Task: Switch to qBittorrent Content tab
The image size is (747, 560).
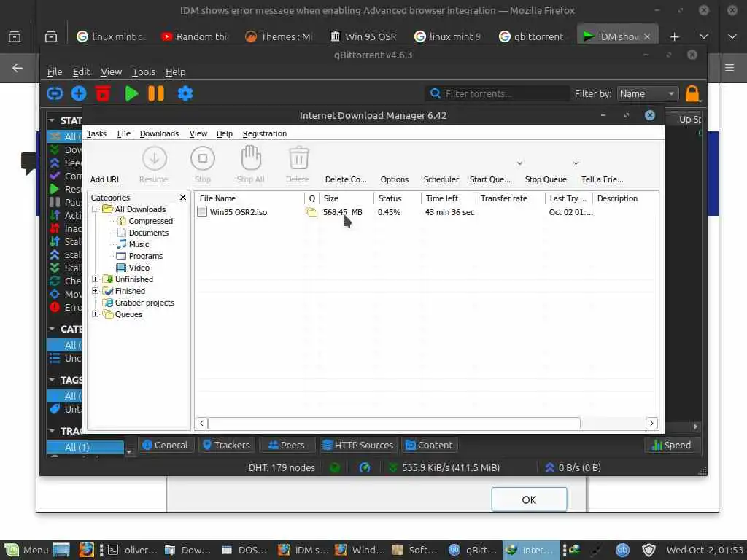Action: [429, 445]
